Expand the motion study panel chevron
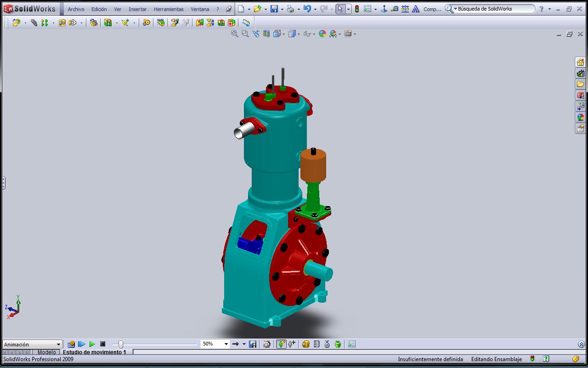 tap(581, 344)
